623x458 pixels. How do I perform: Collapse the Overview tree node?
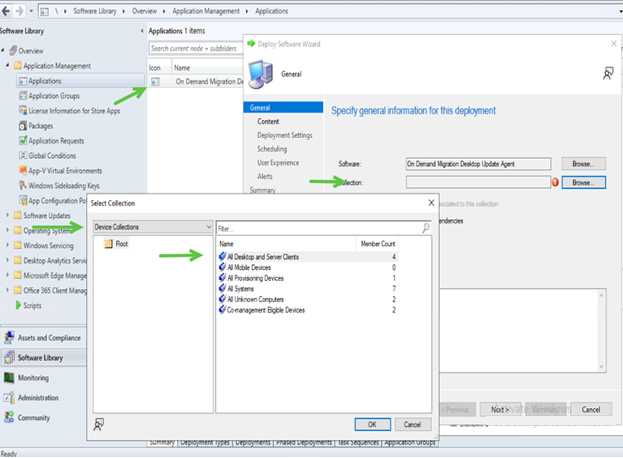[x=3, y=50]
